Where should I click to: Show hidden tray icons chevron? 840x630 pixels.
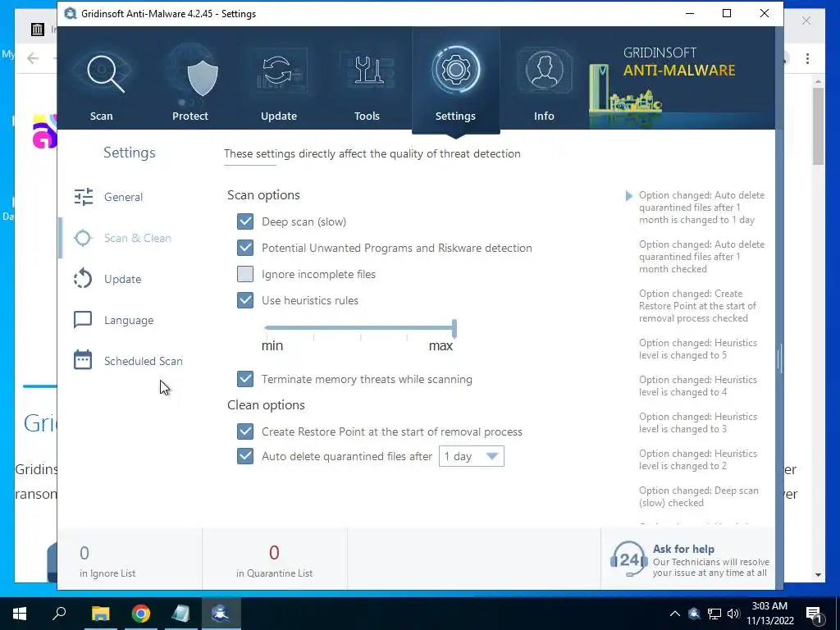675,614
